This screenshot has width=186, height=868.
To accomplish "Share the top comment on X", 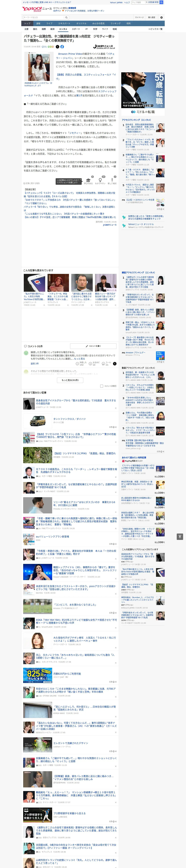I will (115, 364).
